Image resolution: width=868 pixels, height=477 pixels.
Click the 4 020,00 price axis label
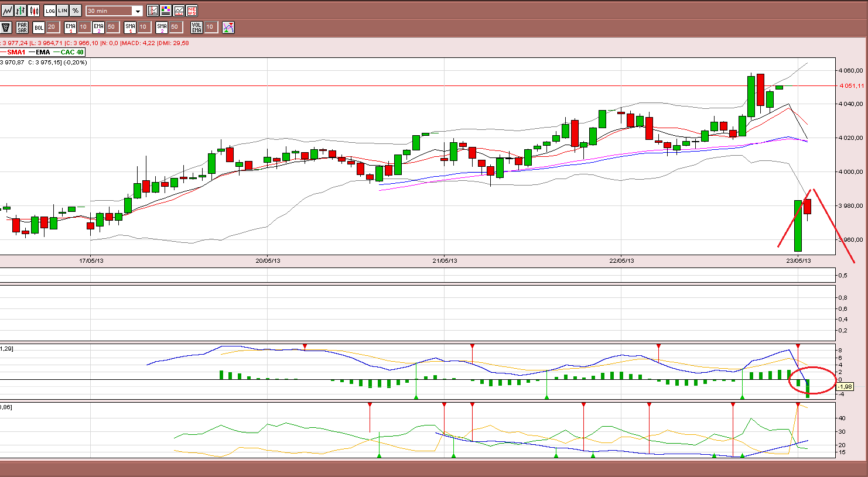tap(851, 138)
